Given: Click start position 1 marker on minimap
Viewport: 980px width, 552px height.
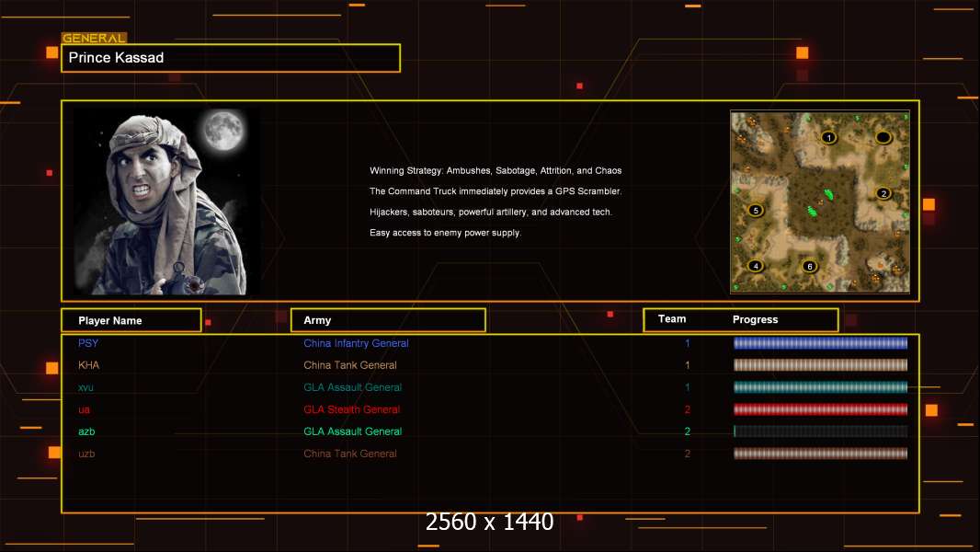Looking at the screenshot, I should (828, 138).
